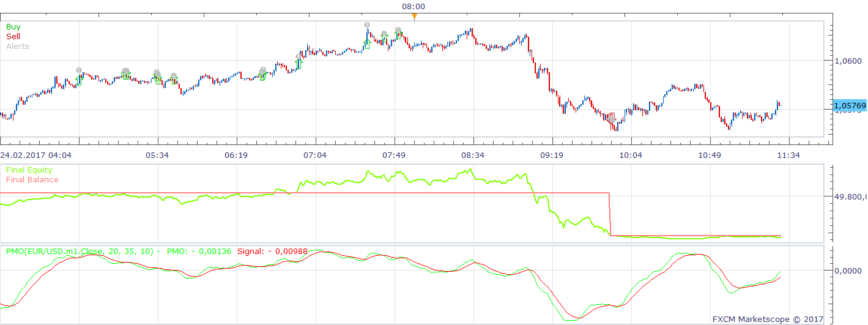Click the gray Alerts legend label
868x325 pixels.
(x=17, y=47)
